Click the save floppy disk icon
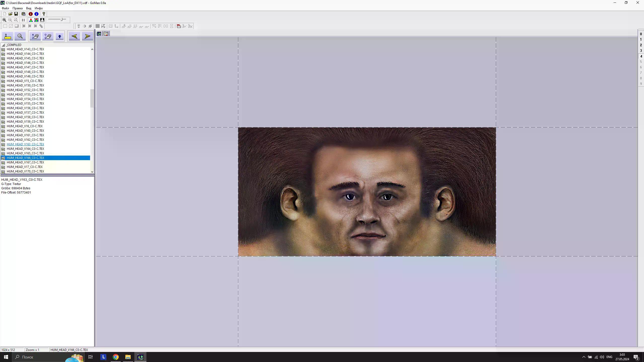Image resolution: width=644 pixels, height=362 pixels. coord(16,14)
